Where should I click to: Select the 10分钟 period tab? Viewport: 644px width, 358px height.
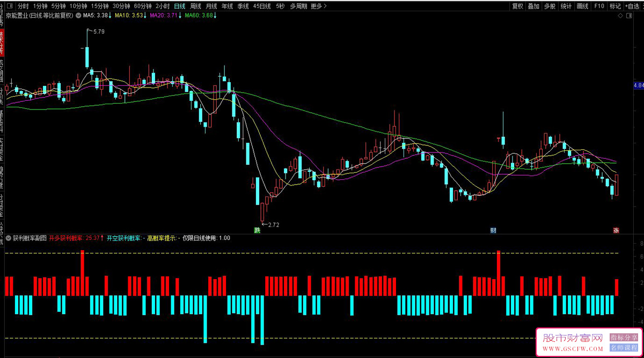78,6
